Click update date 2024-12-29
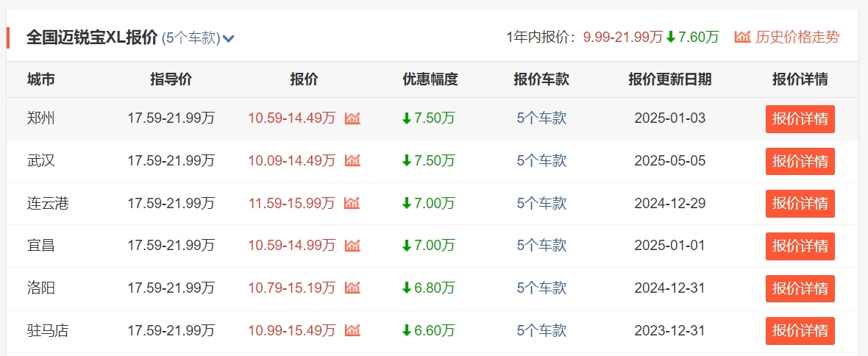This screenshot has height=356, width=868. [x=670, y=203]
